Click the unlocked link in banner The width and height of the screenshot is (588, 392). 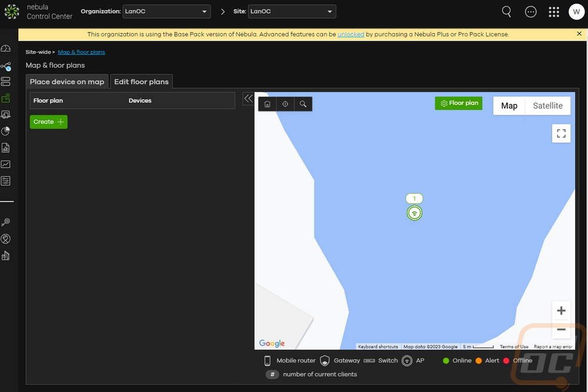[350, 35]
